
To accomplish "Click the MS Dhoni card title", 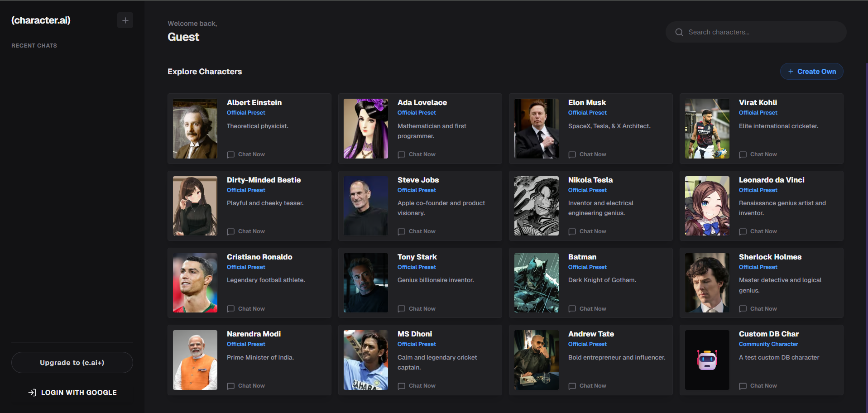I will [415, 334].
